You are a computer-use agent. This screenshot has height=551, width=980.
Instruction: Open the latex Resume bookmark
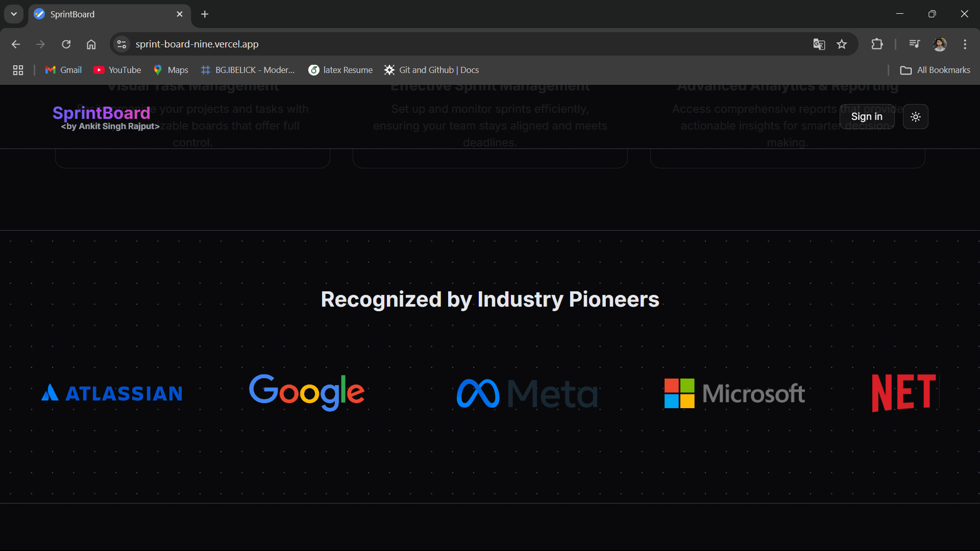click(x=340, y=70)
